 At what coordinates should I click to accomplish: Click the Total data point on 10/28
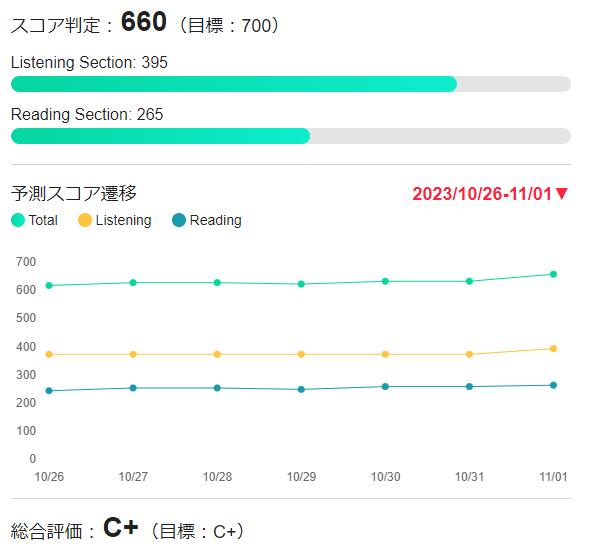coord(217,283)
